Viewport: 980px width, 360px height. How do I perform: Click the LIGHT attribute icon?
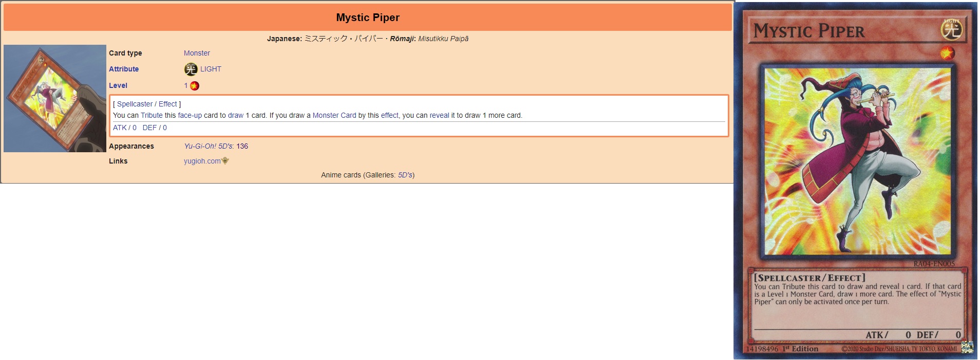(191, 69)
